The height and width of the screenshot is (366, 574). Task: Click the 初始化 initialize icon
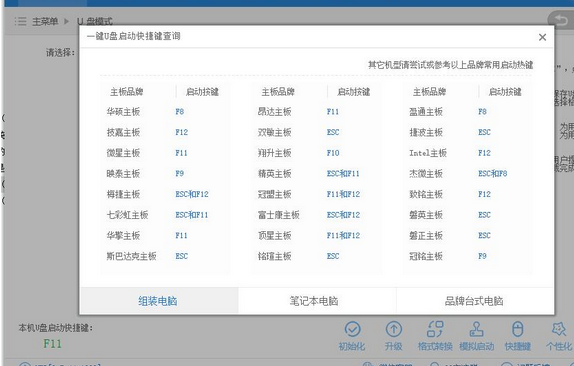pyautogui.click(x=353, y=329)
